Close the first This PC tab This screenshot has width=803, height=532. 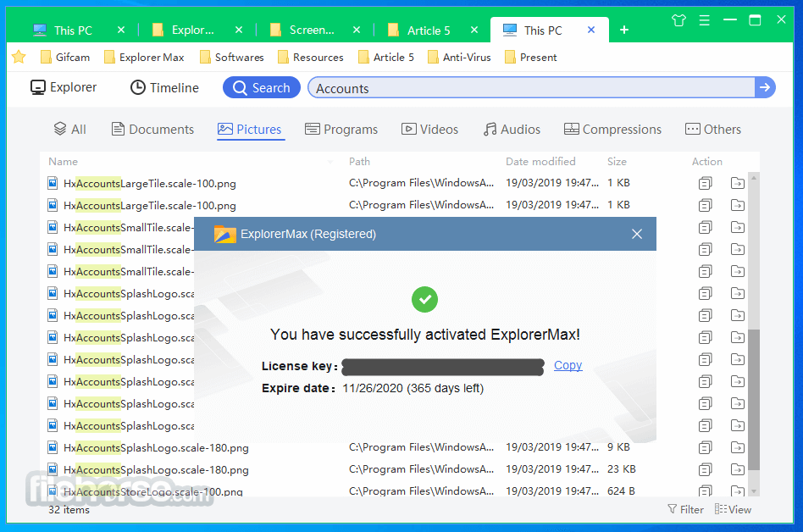pyautogui.click(x=121, y=30)
